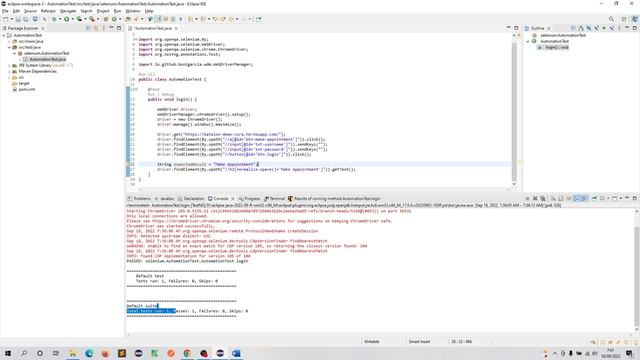Close the AutomationTest.java editor tab
The image size is (640, 360).
[176, 28]
